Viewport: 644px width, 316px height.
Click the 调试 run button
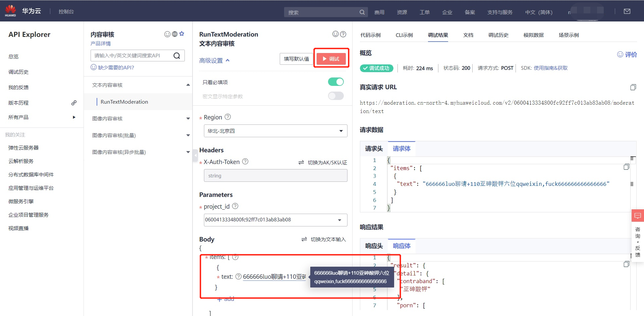[331, 59]
